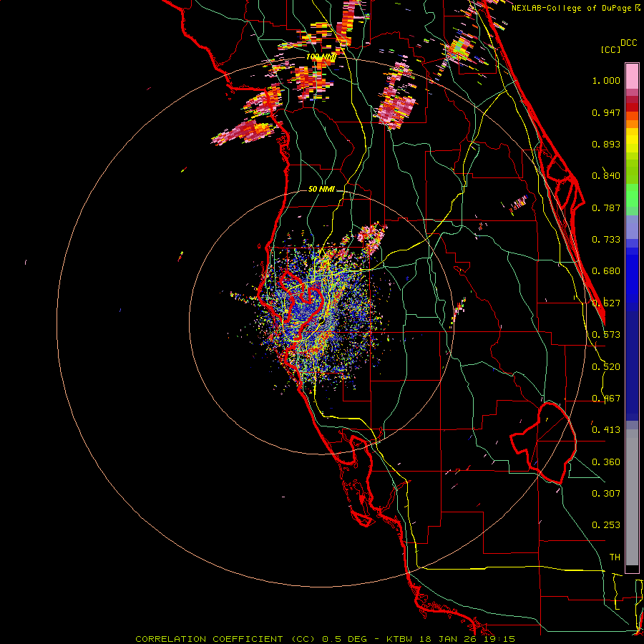Image resolution: width=644 pixels, height=644 pixels.
Task: Click the [CC] units label
Action: click(x=610, y=49)
